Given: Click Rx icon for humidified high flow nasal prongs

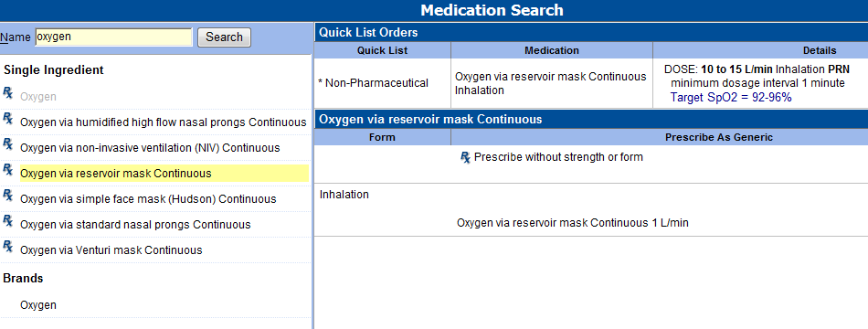Looking at the screenshot, I should tap(7, 118).
